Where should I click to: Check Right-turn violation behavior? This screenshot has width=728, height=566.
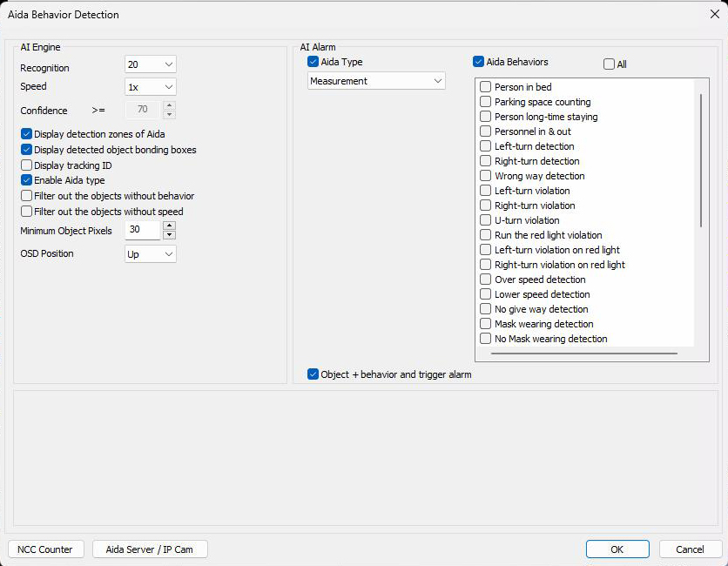[485, 206]
